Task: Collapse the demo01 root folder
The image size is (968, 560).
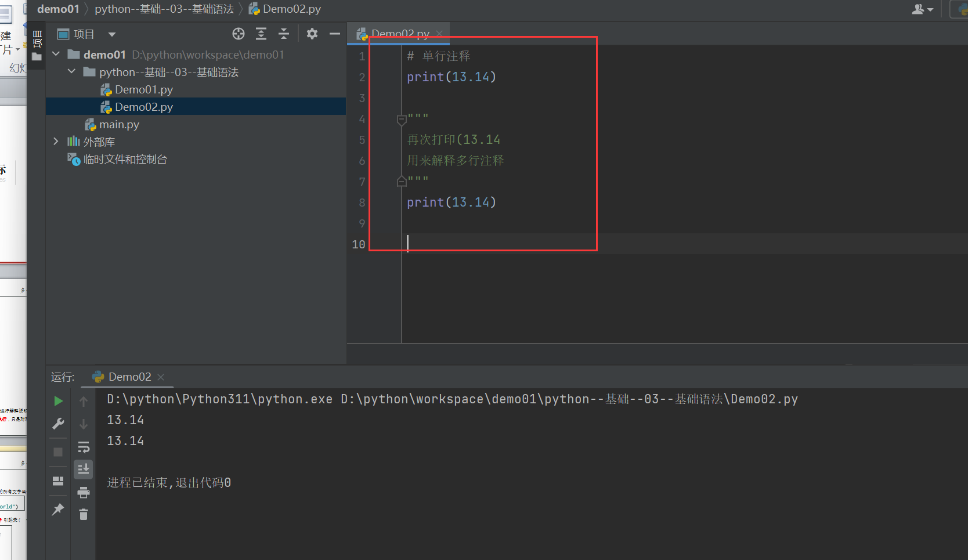Action: click(56, 54)
